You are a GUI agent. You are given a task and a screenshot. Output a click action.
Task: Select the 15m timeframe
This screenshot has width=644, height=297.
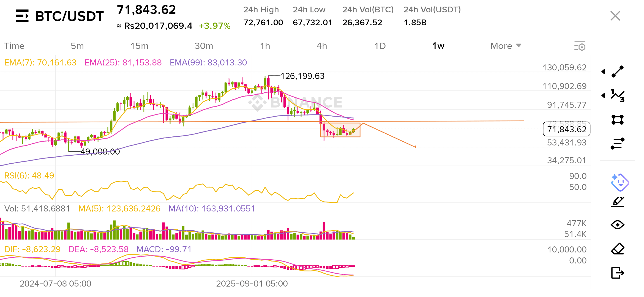point(139,46)
